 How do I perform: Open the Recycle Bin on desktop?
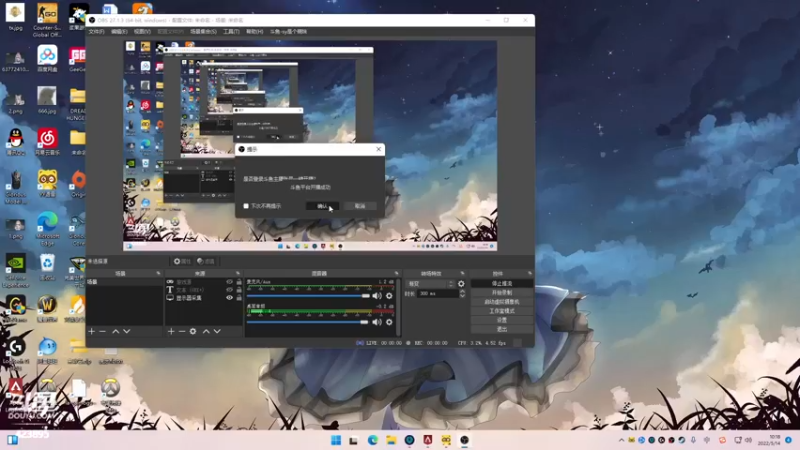tap(47, 267)
